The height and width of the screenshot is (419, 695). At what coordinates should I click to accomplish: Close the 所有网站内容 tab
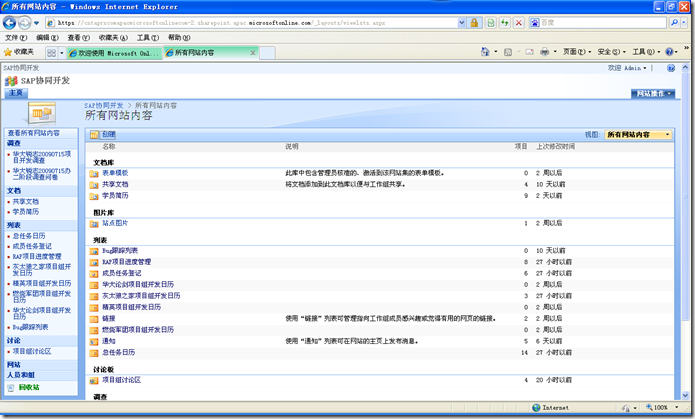coord(253,53)
